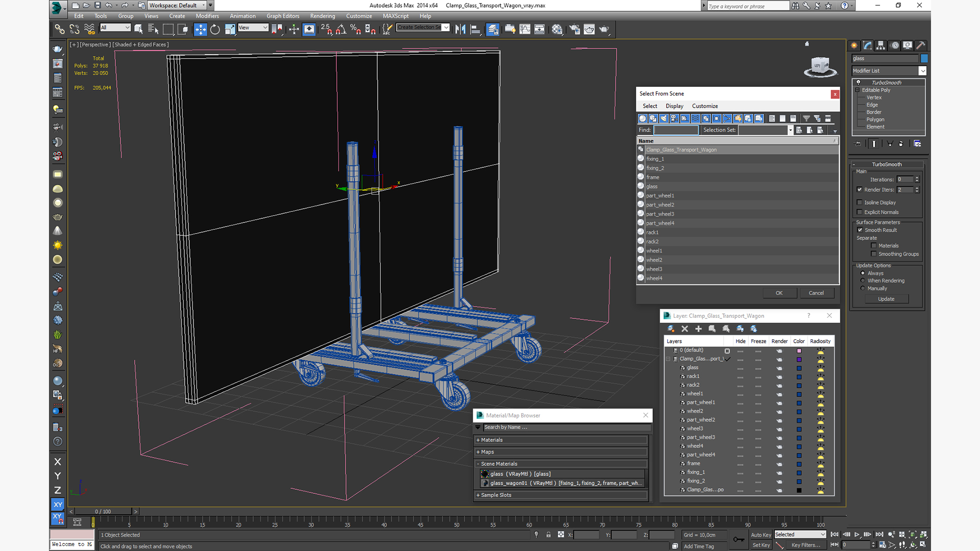Open the Display command panel tab

coord(907,45)
